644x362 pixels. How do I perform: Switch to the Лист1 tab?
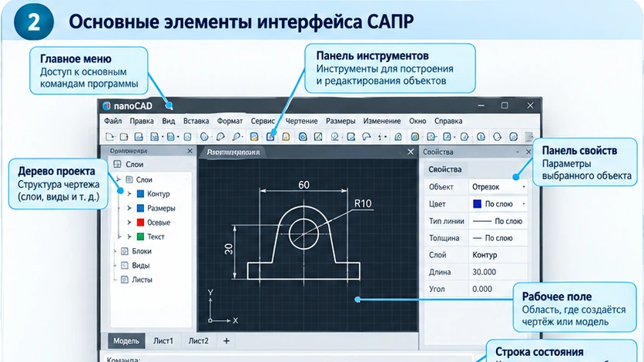click(x=163, y=340)
